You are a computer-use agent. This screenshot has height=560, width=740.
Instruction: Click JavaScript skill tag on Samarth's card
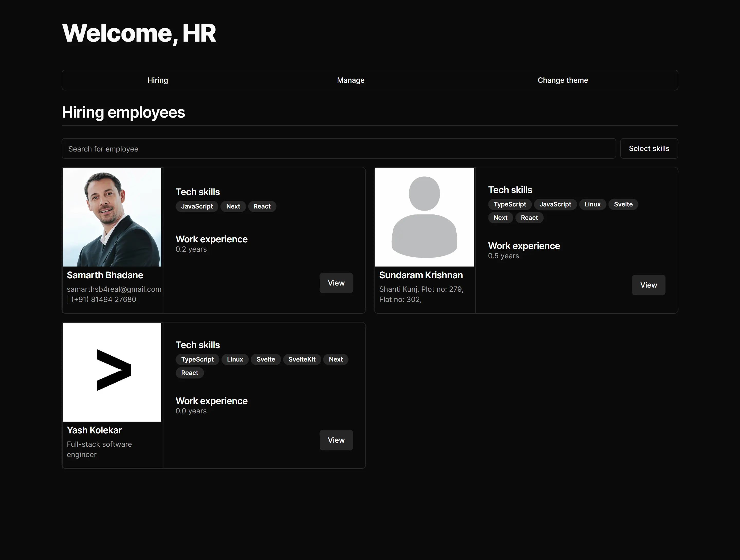tap(197, 206)
